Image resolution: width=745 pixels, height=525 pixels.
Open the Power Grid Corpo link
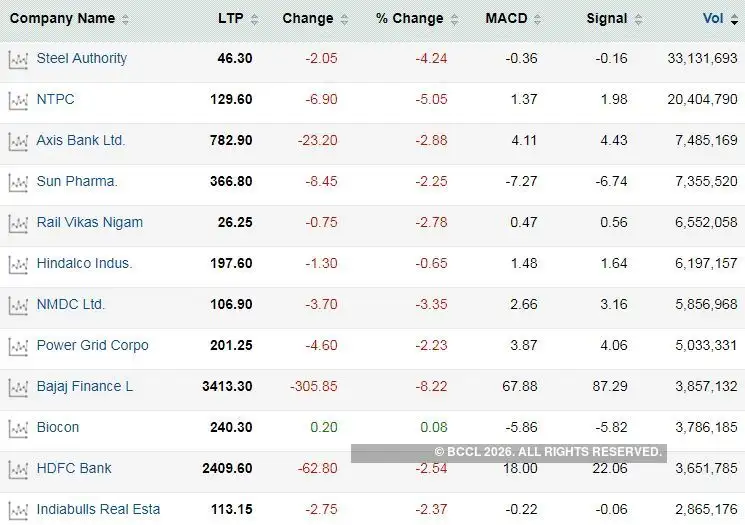[92, 345]
